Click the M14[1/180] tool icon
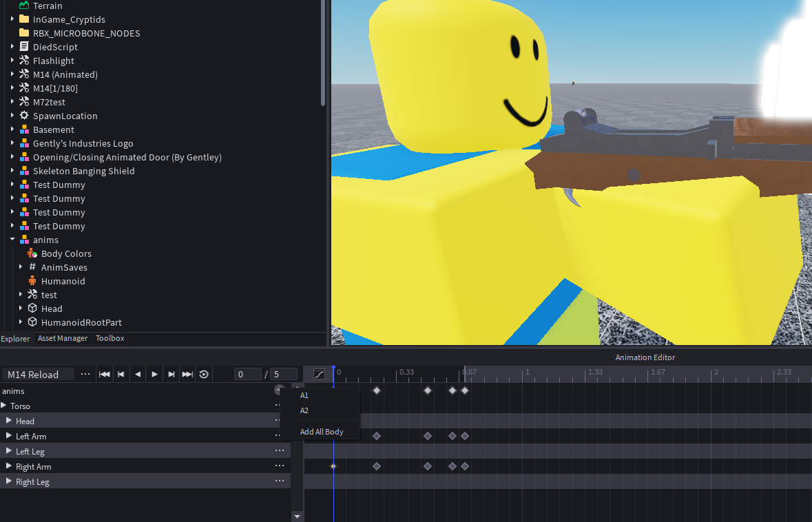The image size is (812, 522). tap(24, 88)
